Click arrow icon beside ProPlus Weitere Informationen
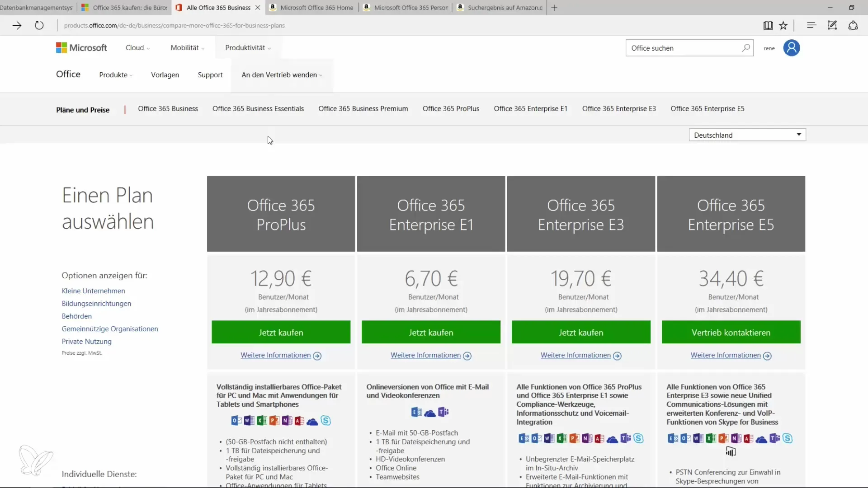 point(317,356)
